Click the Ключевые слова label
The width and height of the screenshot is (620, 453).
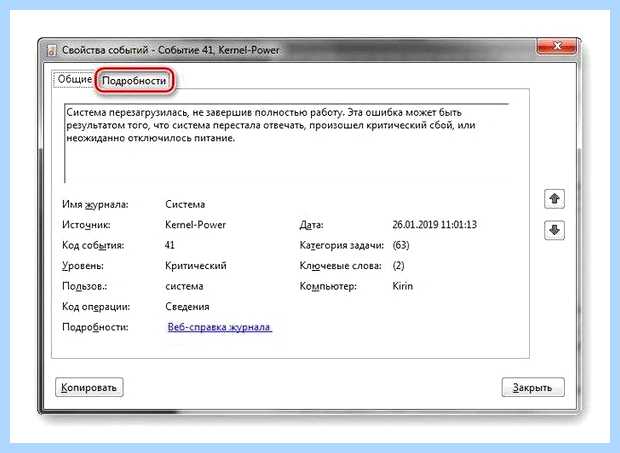[x=340, y=266]
